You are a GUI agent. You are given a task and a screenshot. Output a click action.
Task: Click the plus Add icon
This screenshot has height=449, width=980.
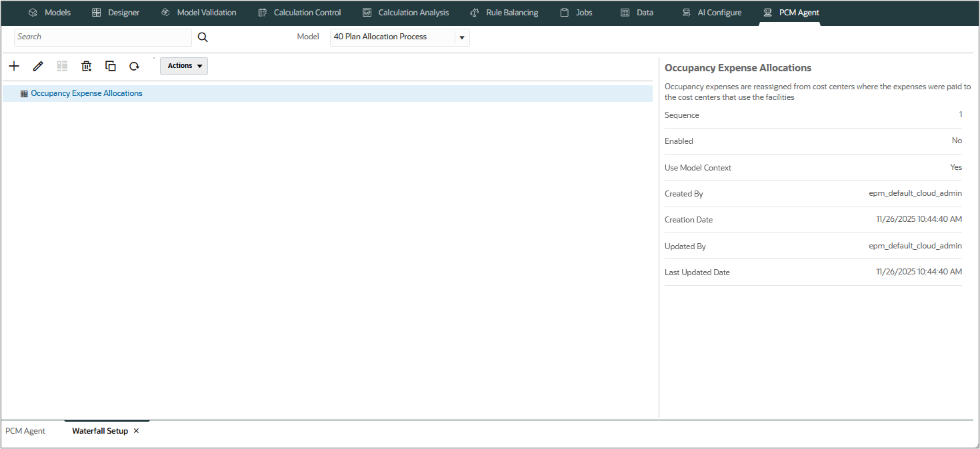click(14, 66)
